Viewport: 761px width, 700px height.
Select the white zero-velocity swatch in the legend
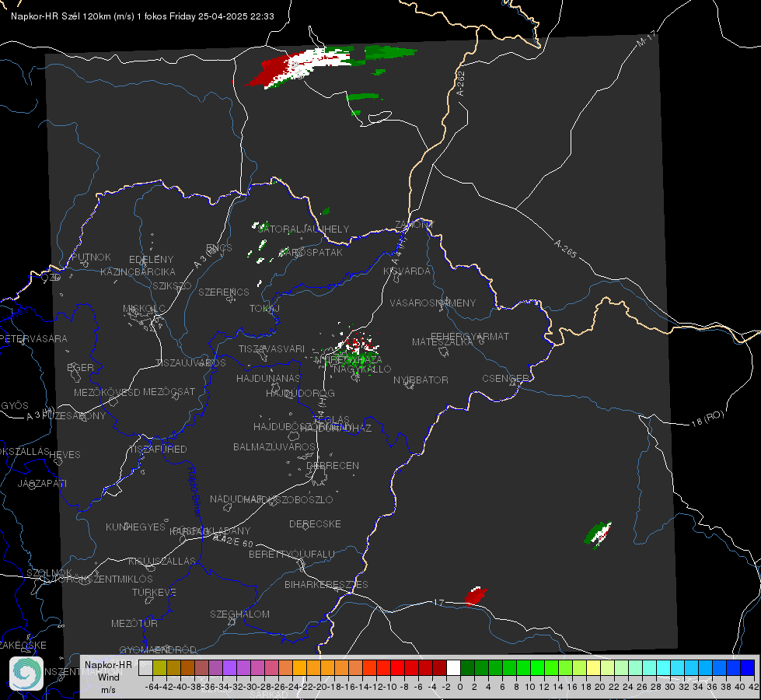coord(453,667)
